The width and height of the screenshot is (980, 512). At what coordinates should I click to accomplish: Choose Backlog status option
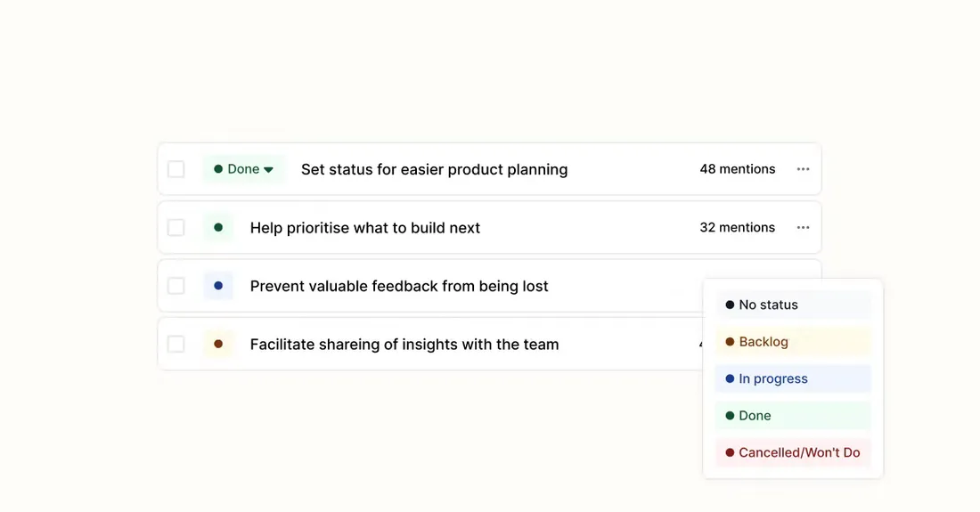click(793, 342)
